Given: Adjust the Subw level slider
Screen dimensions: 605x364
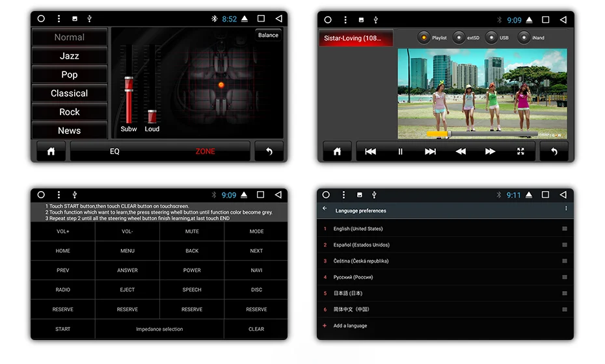Looking at the screenshot, I should coord(129,84).
